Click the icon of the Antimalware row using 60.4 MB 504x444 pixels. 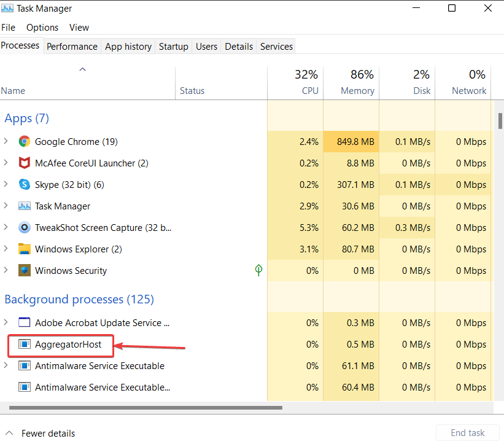[x=25, y=388]
